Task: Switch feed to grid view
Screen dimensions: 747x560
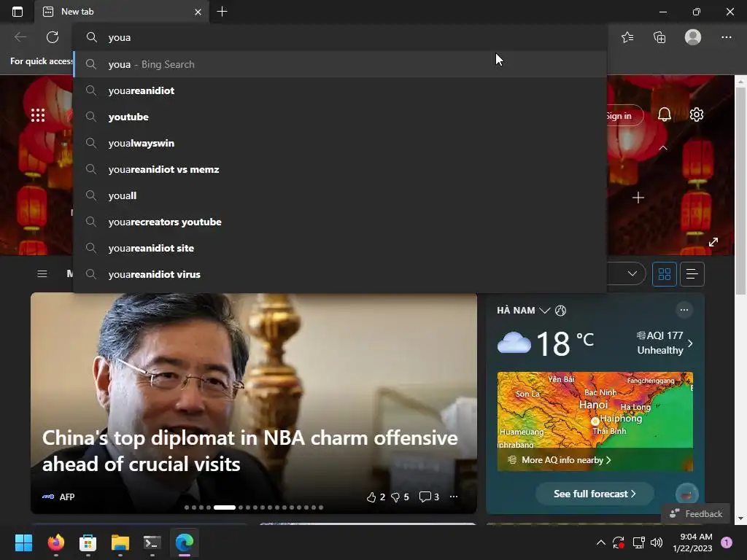Action: pyautogui.click(x=664, y=274)
